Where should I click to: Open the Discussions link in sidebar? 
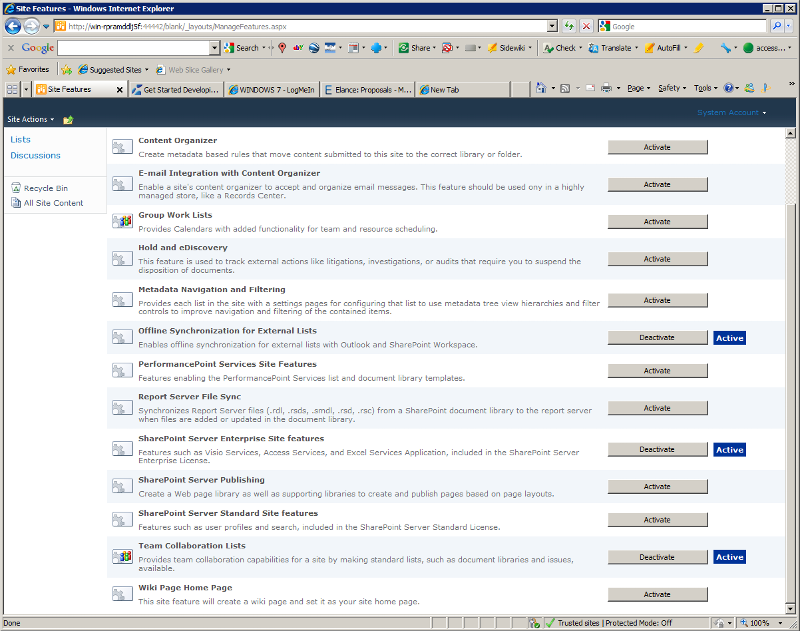tap(35, 155)
